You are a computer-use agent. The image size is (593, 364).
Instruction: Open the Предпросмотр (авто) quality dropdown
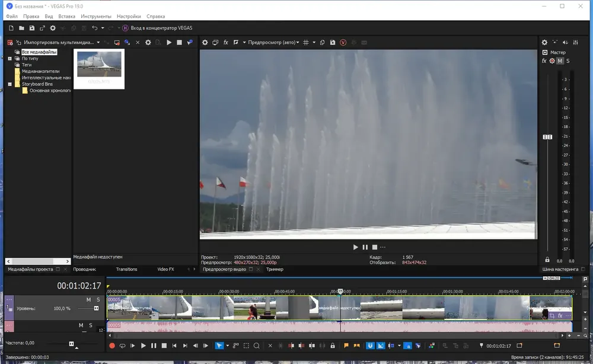click(x=273, y=42)
